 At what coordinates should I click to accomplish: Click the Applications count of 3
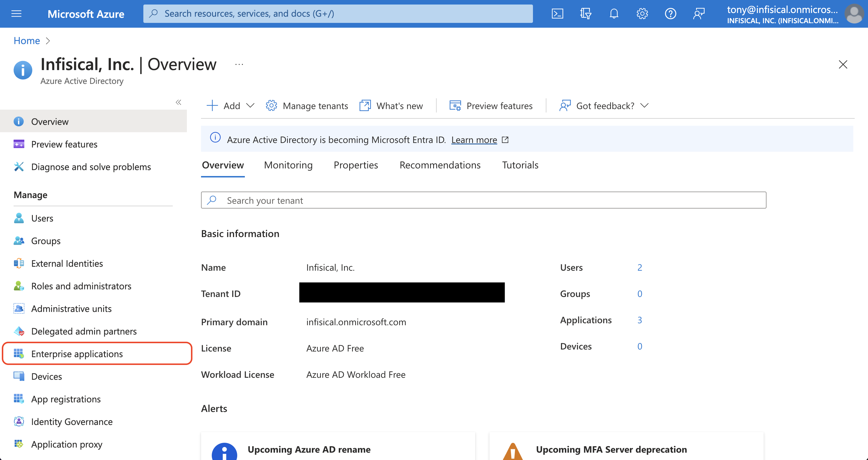pos(640,320)
